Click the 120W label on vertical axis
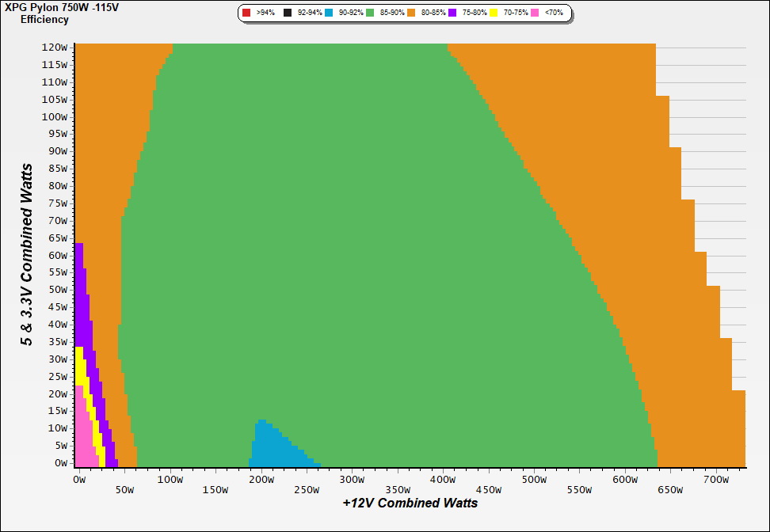The width and height of the screenshot is (770, 532). click(55, 47)
